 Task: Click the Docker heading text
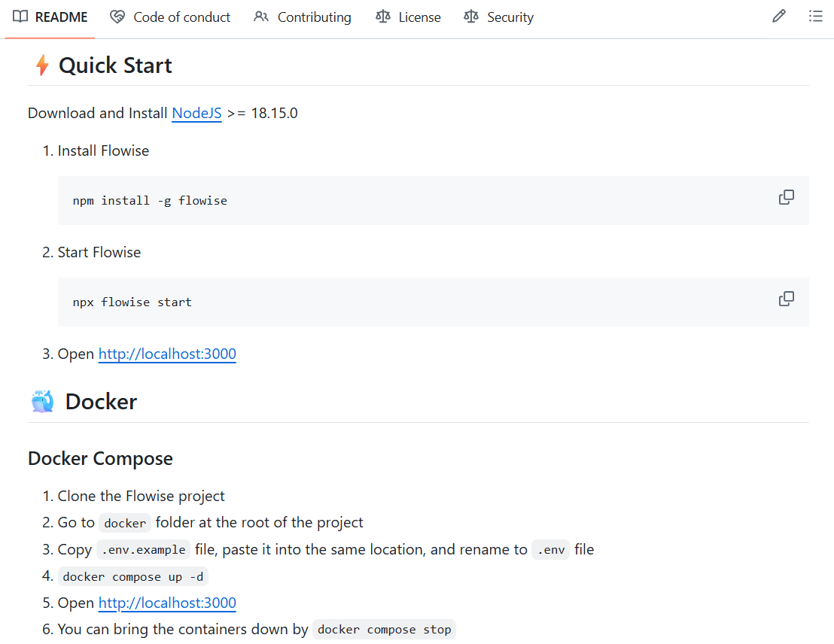coord(101,402)
